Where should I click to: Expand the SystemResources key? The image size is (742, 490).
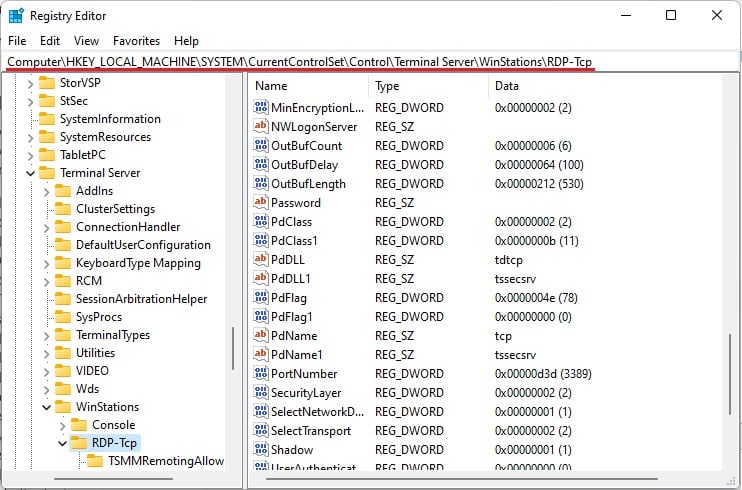tap(30, 138)
